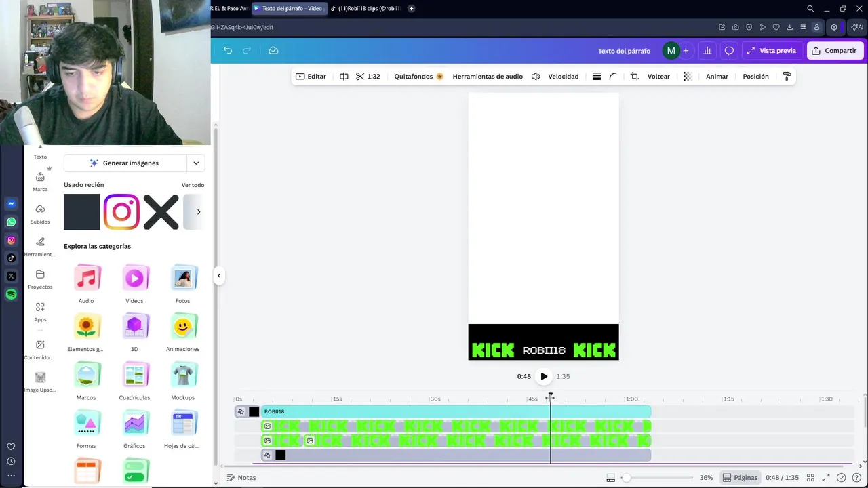Open the Audio category
Viewport: 868px width, 488px height.
tap(86, 284)
